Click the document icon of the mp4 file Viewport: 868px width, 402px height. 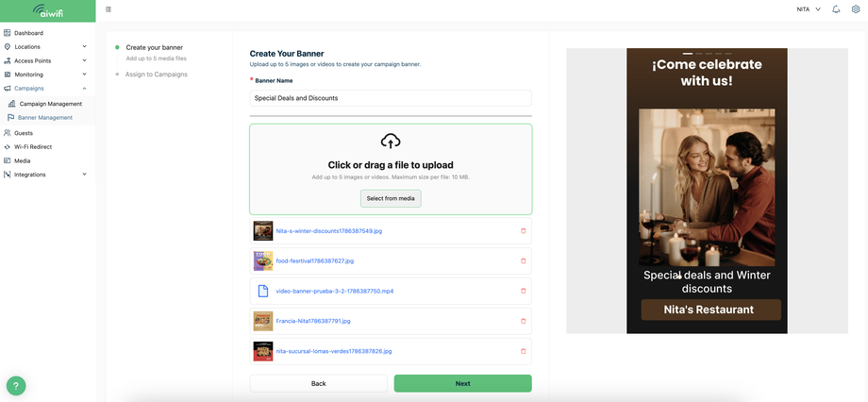click(263, 291)
